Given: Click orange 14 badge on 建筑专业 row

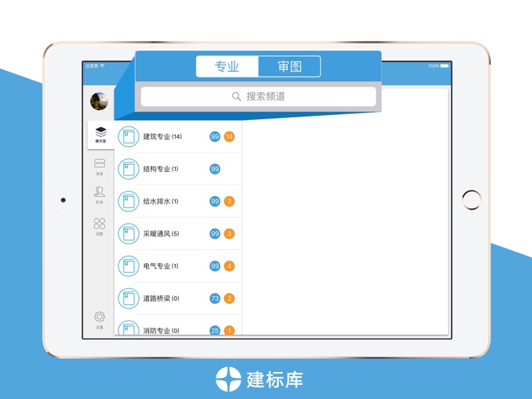Looking at the screenshot, I should coord(229,136).
